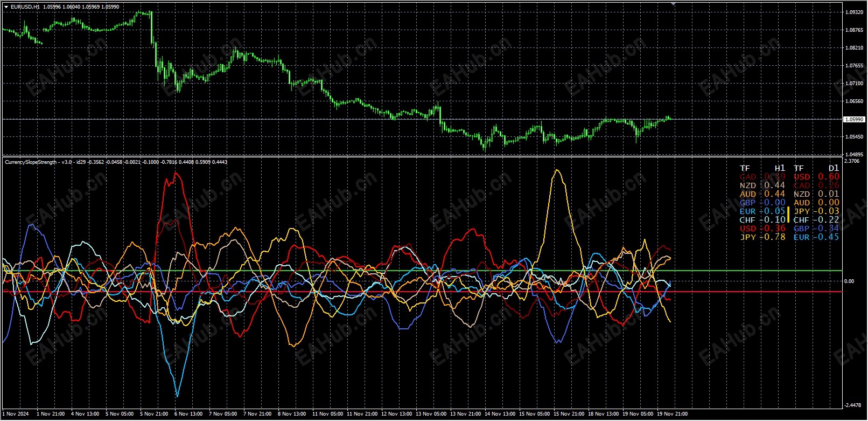
Task: Click the 1.05450 price axis label
Action: pos(854,137)
